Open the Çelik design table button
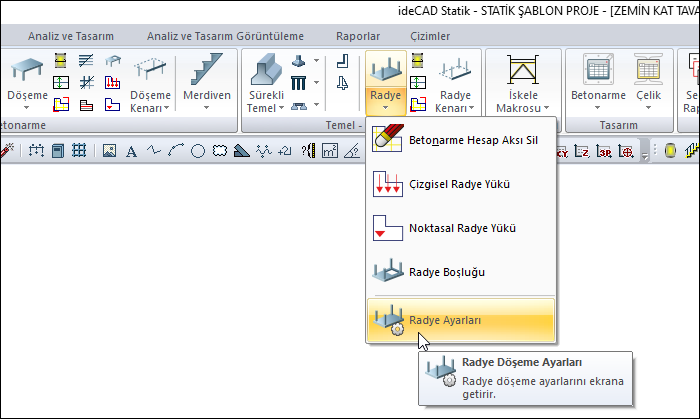The image size is (700, 419). point(648,83)
